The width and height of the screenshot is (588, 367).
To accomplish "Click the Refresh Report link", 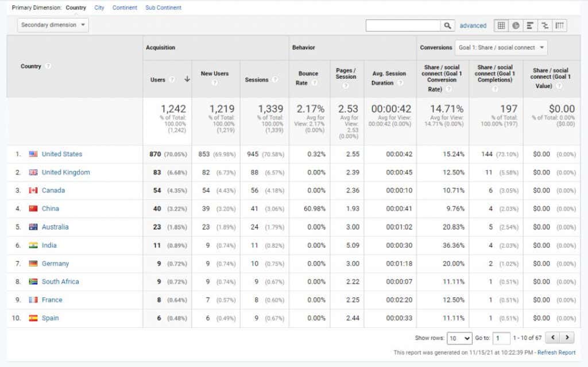I will click(556, 353).
